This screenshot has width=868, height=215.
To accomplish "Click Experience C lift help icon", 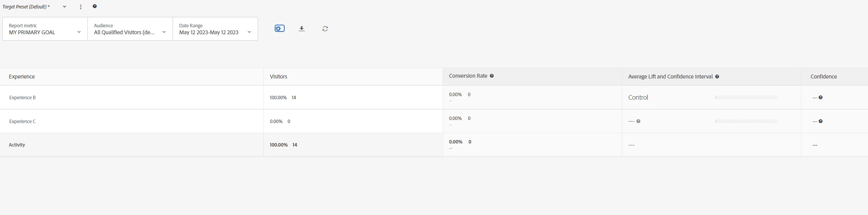I will pos(638,122).
